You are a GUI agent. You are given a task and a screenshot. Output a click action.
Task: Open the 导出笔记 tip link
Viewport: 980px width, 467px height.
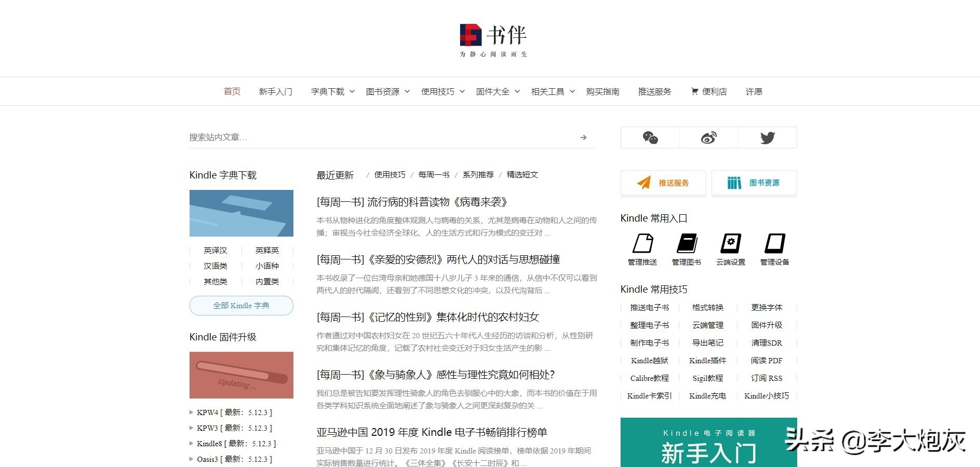[708, 343]
